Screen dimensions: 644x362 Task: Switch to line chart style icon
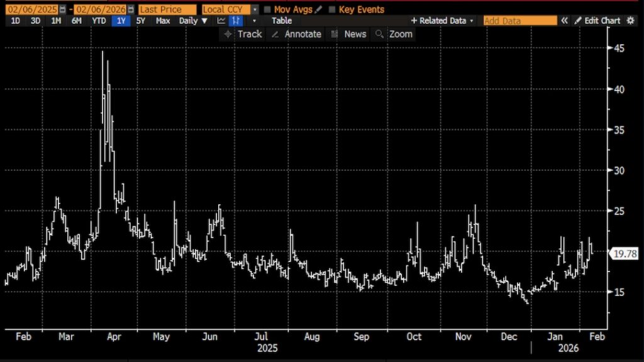point(221,21)
